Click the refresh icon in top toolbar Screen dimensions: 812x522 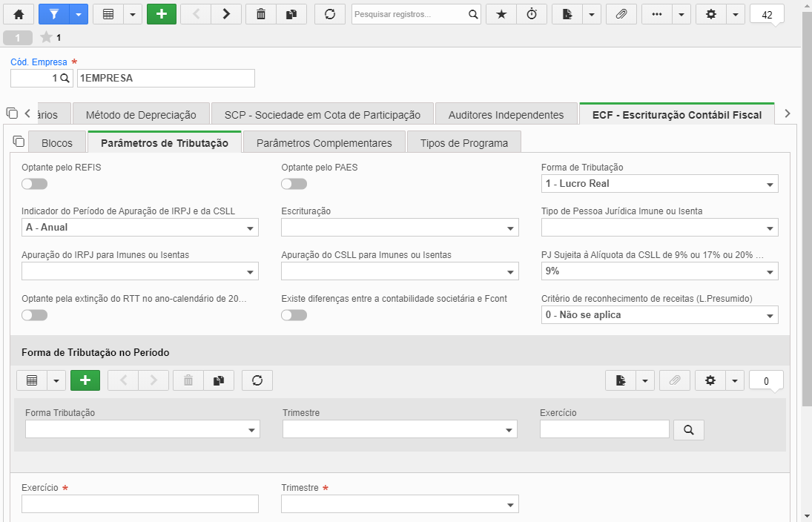[x=330, y=14]
